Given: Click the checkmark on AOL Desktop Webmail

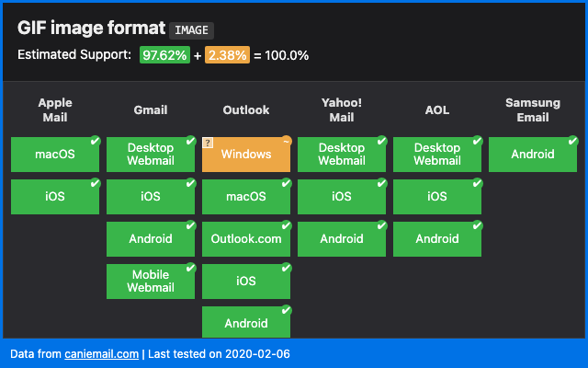Looking at the screenshot, I should [477, 141].
